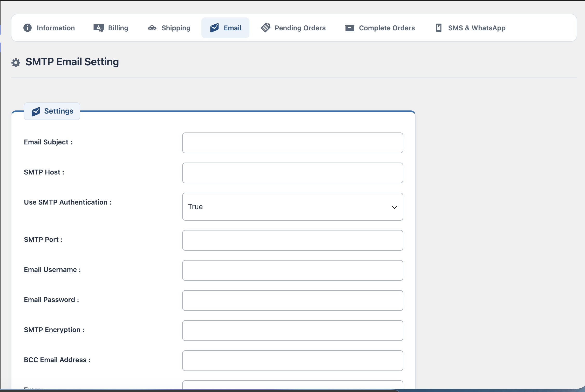Select the SMTP Port input box
This screenshot has height=392, width=585.
click(292, 240)
